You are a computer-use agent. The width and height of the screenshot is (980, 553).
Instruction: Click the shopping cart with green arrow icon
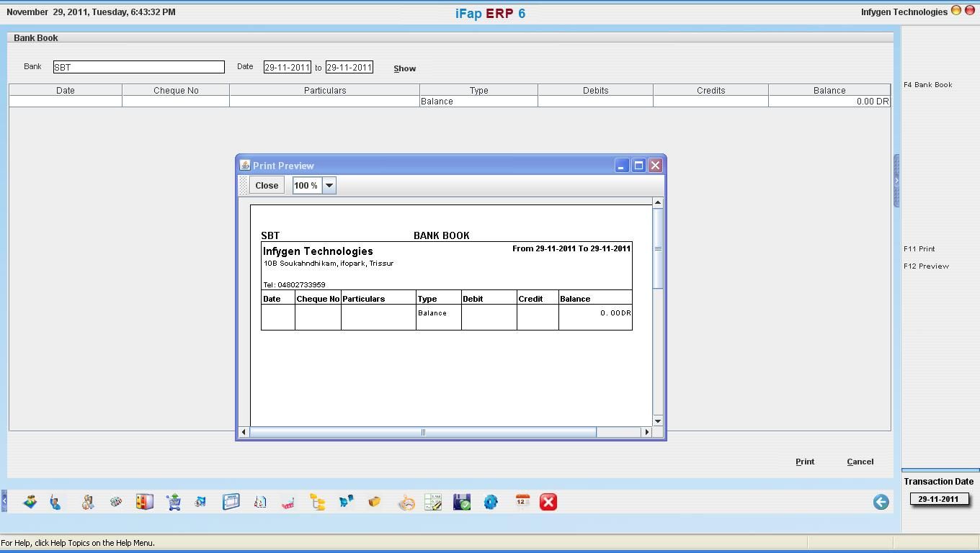[x=173, y=502]
